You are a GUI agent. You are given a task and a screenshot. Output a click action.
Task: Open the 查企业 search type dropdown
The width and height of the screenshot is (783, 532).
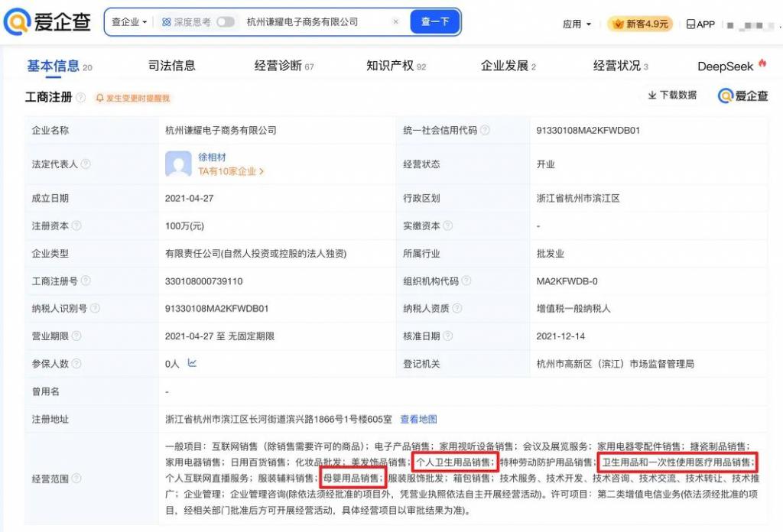point(128,22)
